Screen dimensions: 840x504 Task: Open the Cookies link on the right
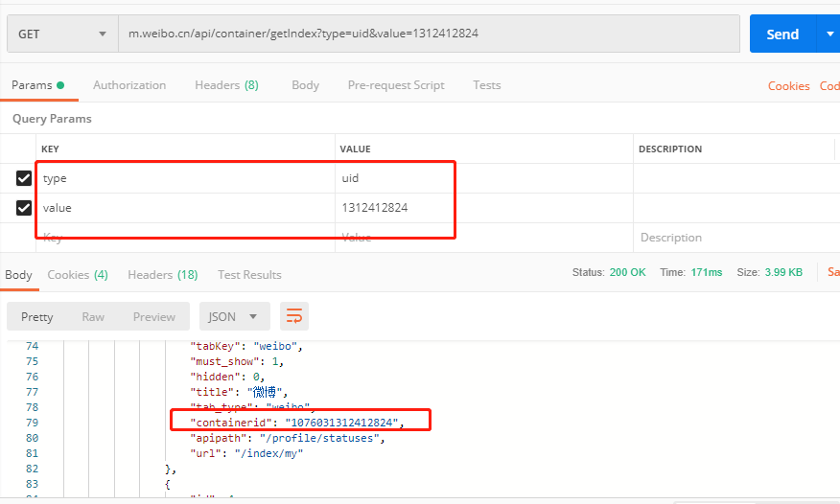click(788, 86)
